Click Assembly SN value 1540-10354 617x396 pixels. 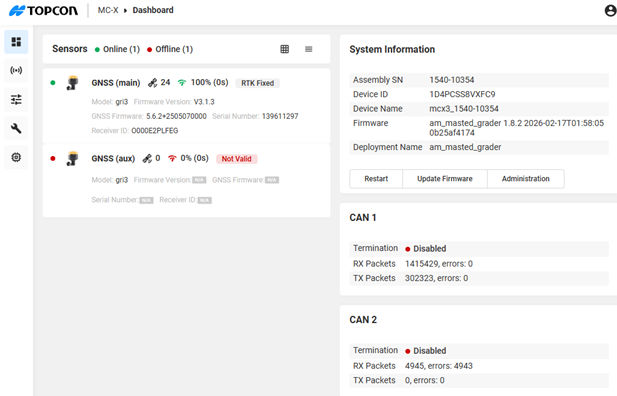(452, 80)
